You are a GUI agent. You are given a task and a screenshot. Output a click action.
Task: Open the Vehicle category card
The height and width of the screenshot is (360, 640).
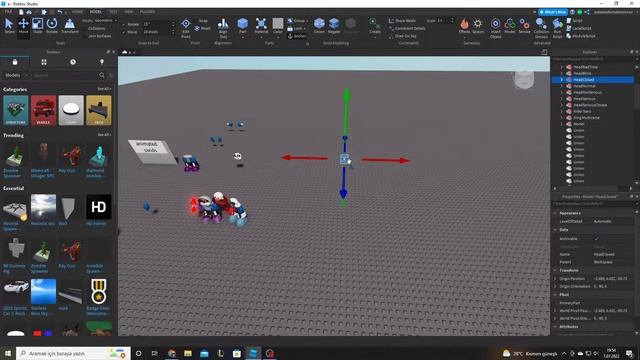pos(43,110)
